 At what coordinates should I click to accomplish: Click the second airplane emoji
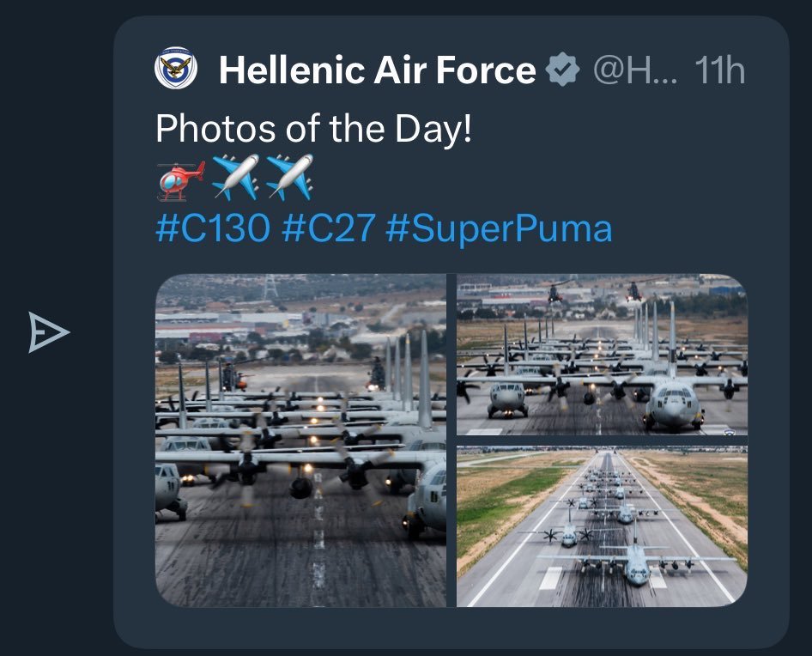click(x=289, y=178)
